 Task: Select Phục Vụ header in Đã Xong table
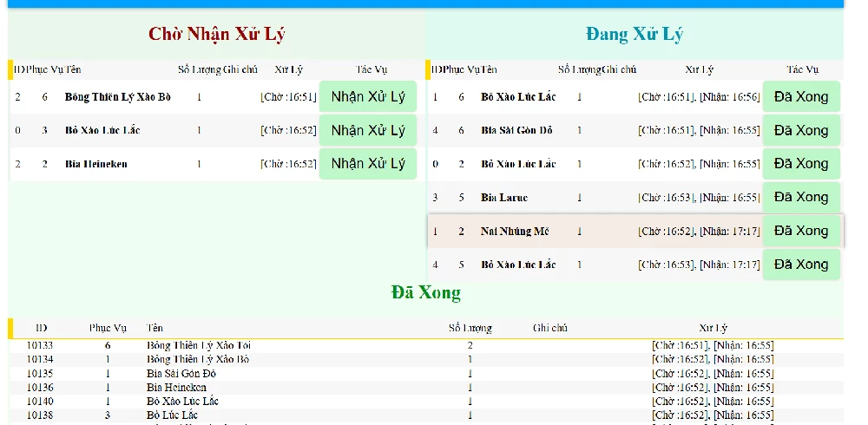click(108, 328)
